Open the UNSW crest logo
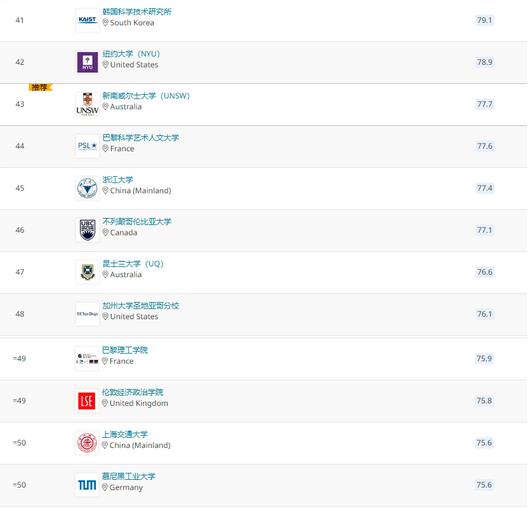 coord(87,104)
